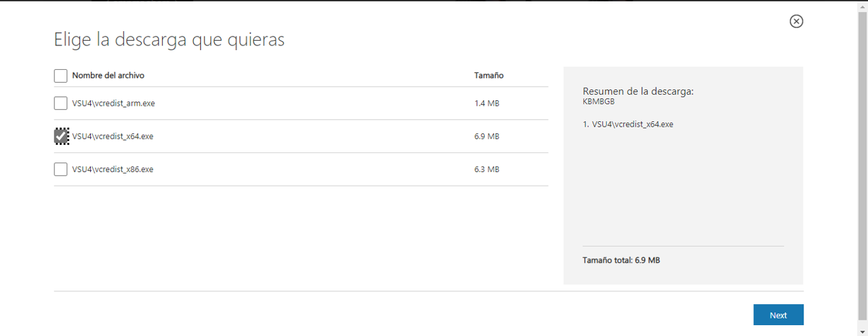Image resolution: width=868 pixels, height=336 pixels.
Task: Click the 1.4 MB size value
Action: [486, 104]
